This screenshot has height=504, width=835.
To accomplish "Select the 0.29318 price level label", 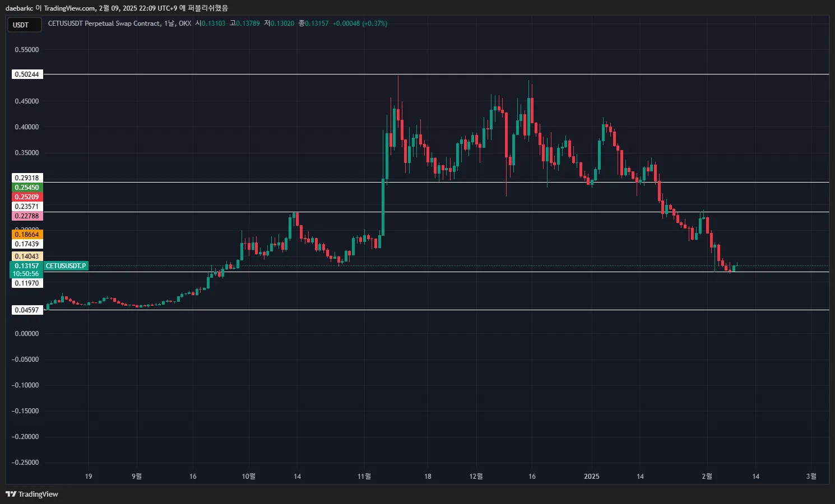I will point(27,178).
